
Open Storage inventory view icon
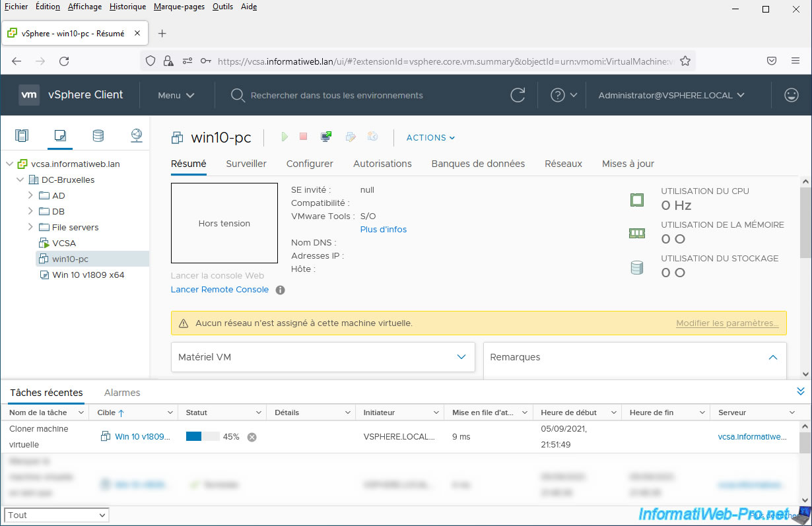(98, 136)
